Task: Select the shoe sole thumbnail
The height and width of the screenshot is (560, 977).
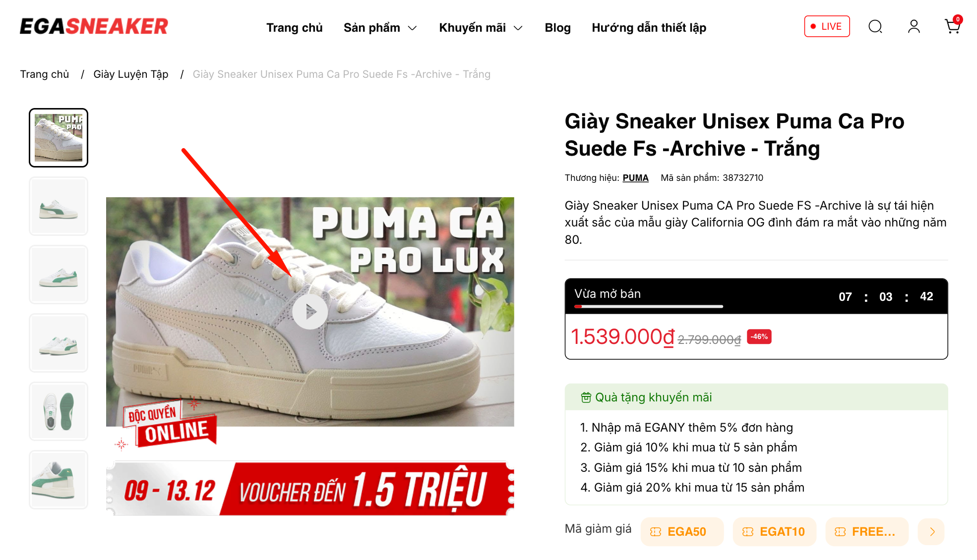Action: [x=59, y=411]
